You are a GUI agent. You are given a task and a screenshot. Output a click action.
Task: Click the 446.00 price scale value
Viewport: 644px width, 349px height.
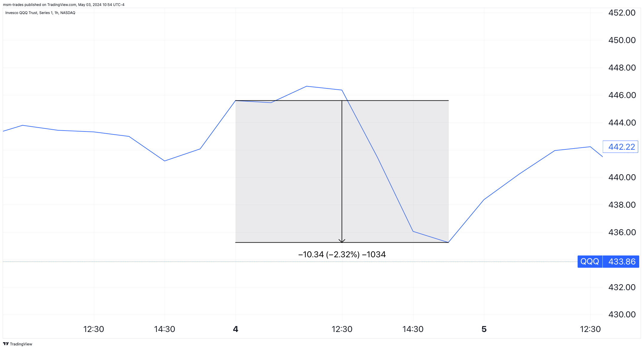point(622,95)
